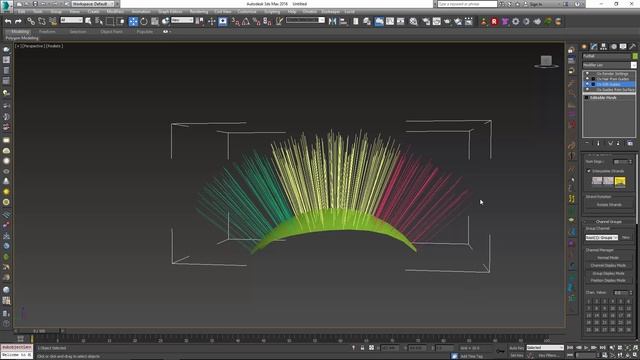
Task: Toggle the Auto Key button
Action: click(x=516, y=348)
